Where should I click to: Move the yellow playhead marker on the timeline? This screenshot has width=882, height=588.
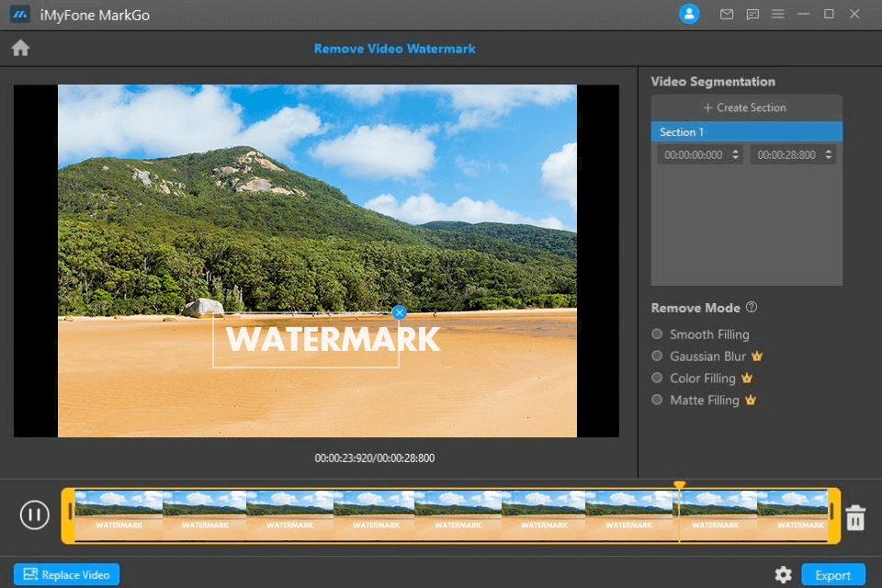tap(679, 485)
